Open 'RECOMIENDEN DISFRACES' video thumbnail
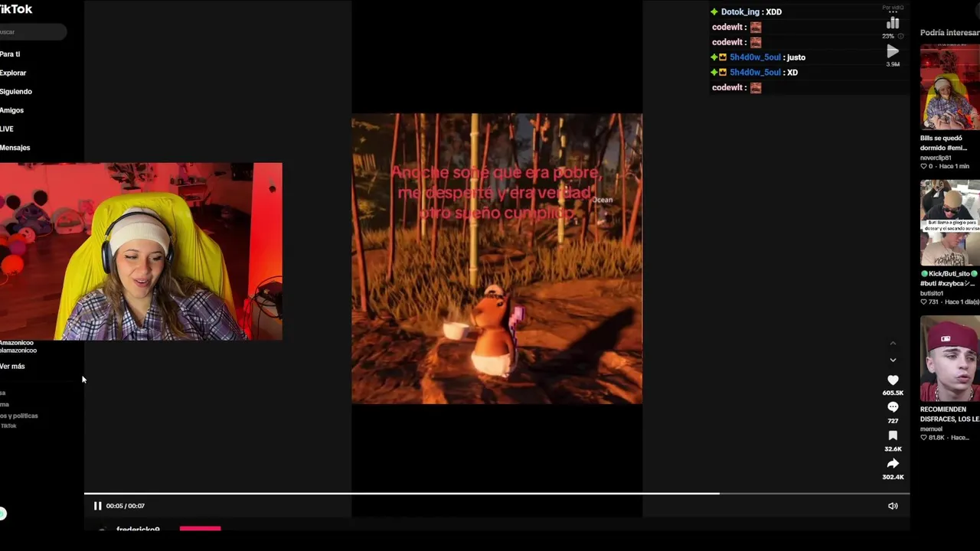Viewport: 980px width, 551px height. pyautogui.click(x=950, y=358)
